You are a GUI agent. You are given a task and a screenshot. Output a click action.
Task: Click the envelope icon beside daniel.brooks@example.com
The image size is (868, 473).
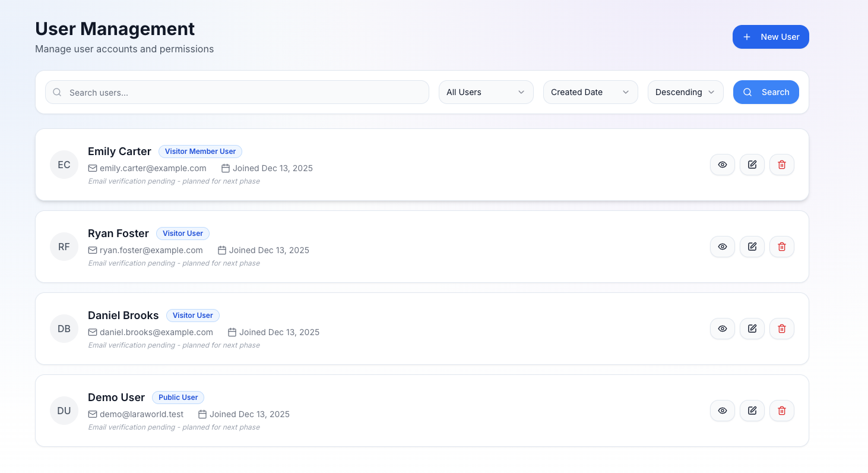point(93,332)
